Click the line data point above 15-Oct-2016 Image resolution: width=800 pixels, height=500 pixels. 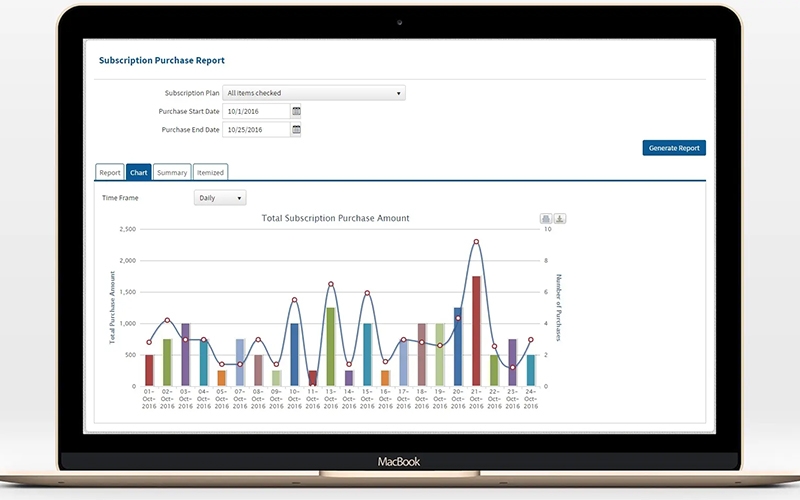[367, 293]
